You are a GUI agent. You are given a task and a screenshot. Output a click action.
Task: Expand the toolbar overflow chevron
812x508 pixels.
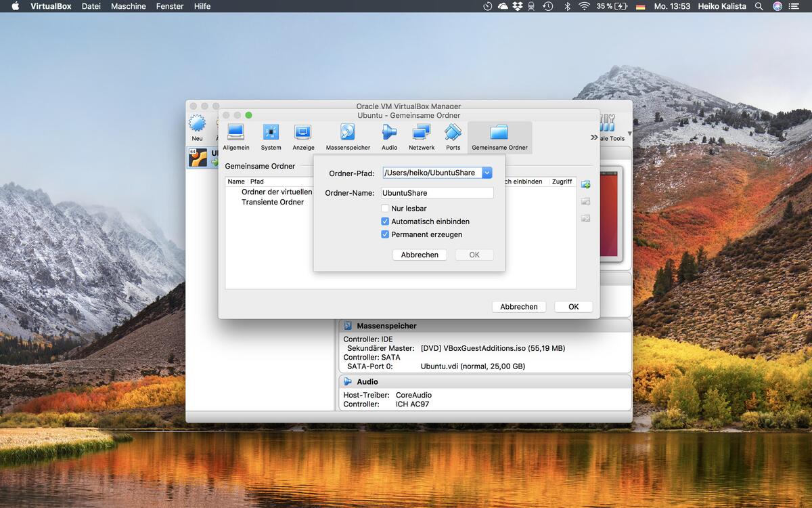pos(594,137)
